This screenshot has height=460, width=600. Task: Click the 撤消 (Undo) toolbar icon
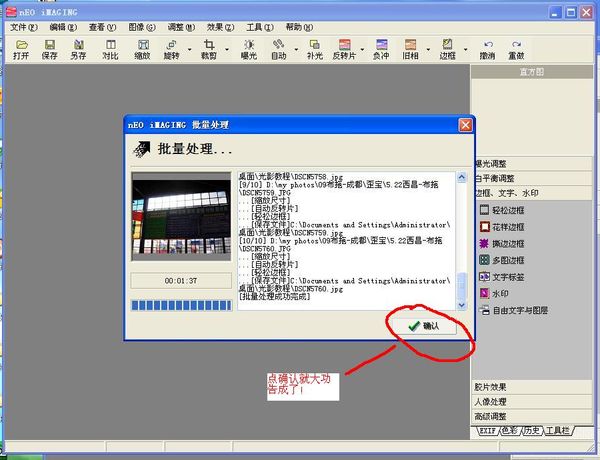[487, 49]
